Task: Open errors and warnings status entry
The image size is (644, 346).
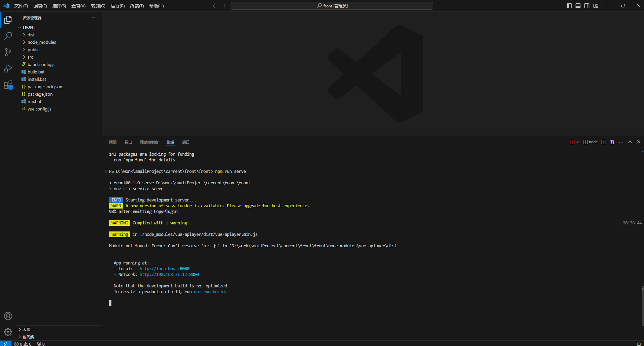Action: click(23, 344)
